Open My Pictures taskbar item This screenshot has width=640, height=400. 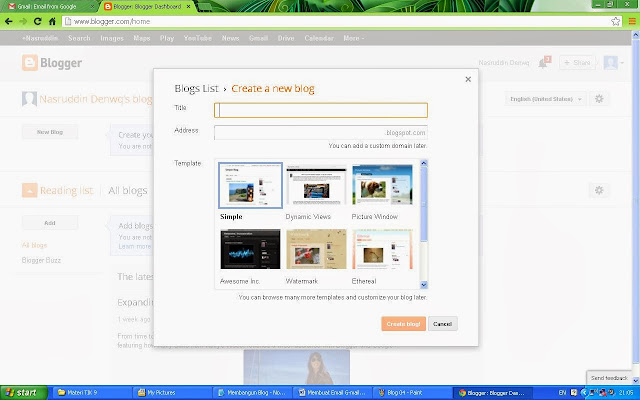(x=172, y=393)
